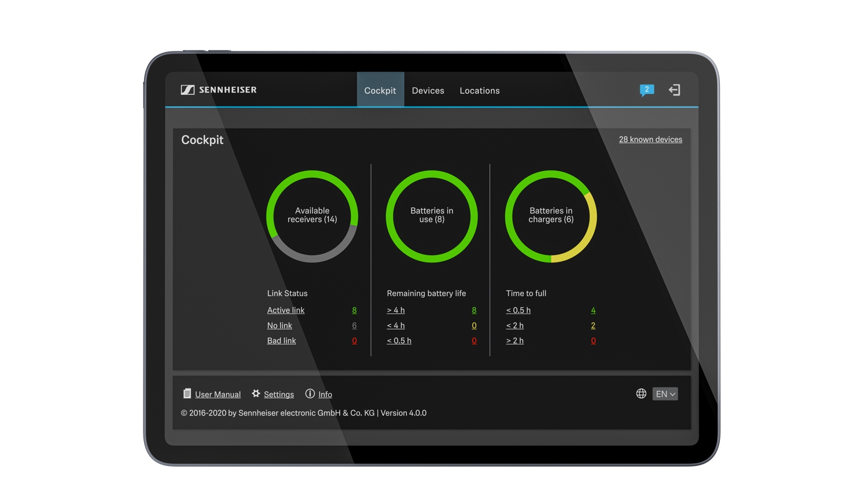Click the User Manual document icon
The image size is (868, 488).
[x=187, y=394]
